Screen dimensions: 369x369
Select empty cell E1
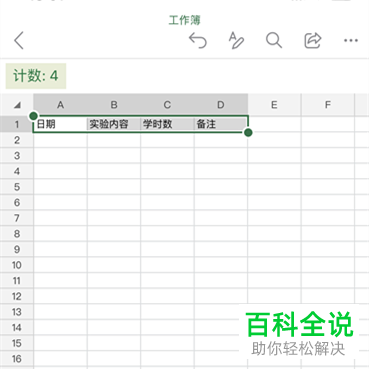[274, 124]
